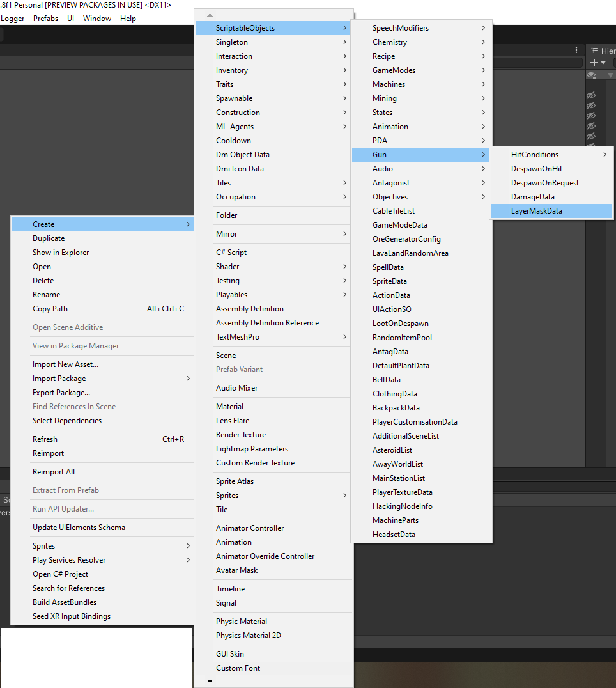
Task: Select HeadsetData scriptable object
Action: [421, 535]
